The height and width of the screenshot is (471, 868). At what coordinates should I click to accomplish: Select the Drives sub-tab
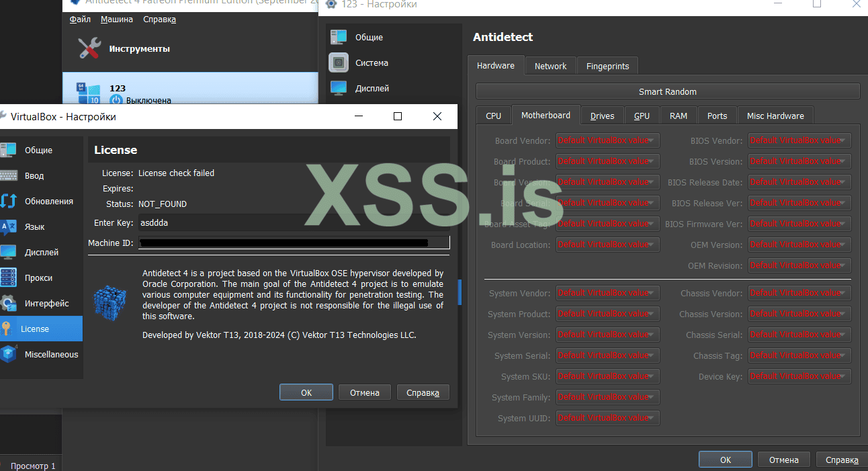(603, 116)
